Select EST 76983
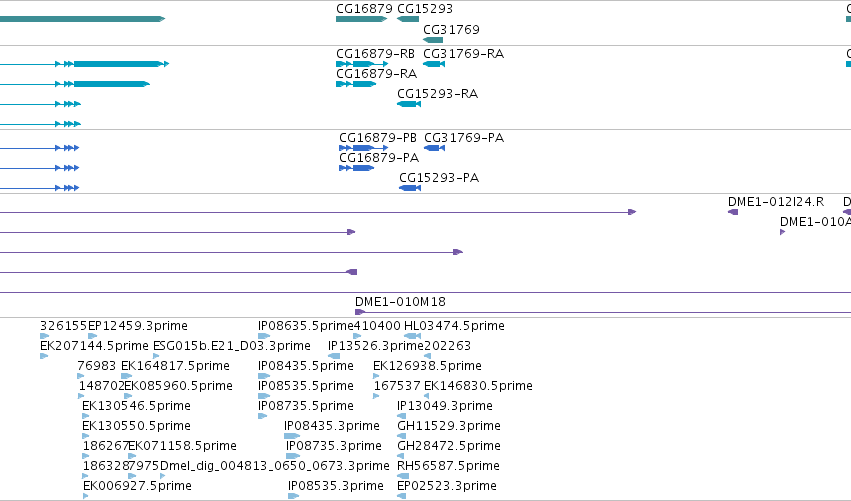The height and width of the screenshot is (501, 851). coord(96,366)
